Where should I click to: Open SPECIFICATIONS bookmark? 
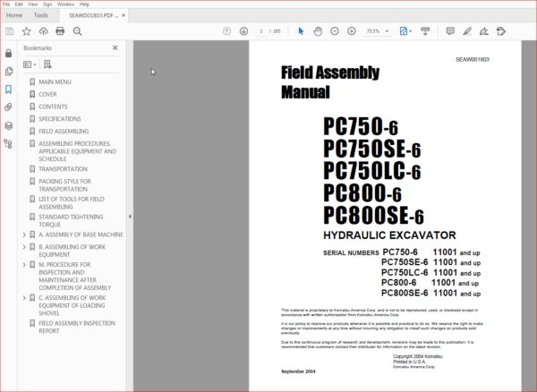point(60,119)
